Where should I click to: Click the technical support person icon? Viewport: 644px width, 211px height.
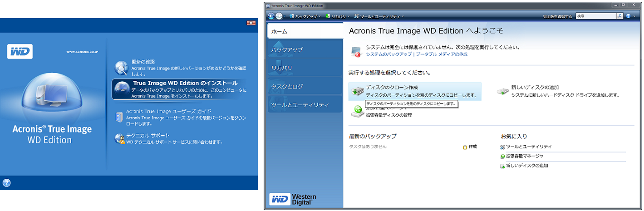[119, 138]
